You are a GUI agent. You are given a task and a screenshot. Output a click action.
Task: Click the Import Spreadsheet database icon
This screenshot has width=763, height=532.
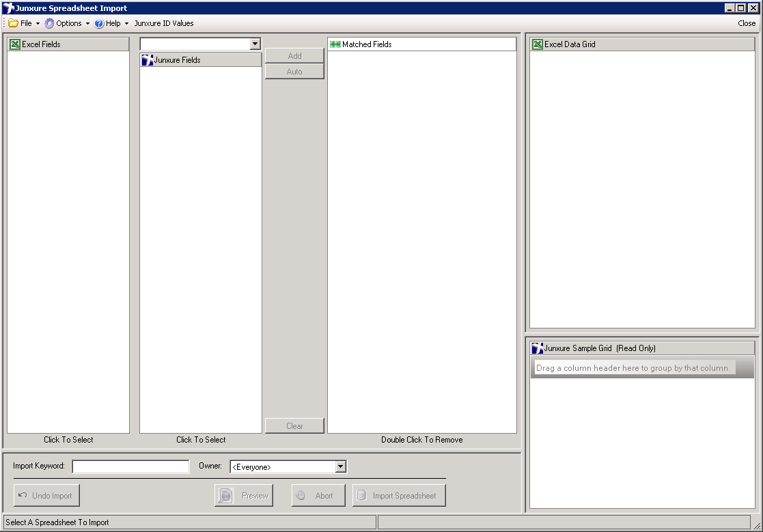361,495
